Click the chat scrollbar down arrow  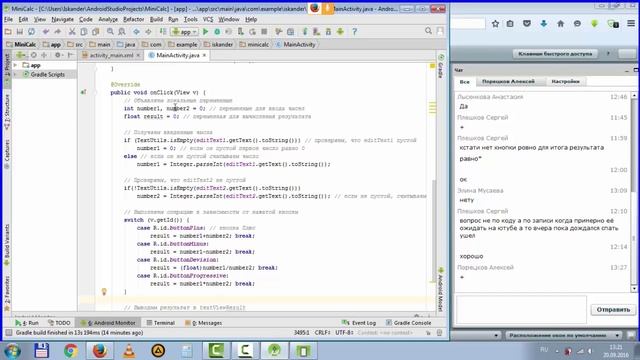point(634,289)
